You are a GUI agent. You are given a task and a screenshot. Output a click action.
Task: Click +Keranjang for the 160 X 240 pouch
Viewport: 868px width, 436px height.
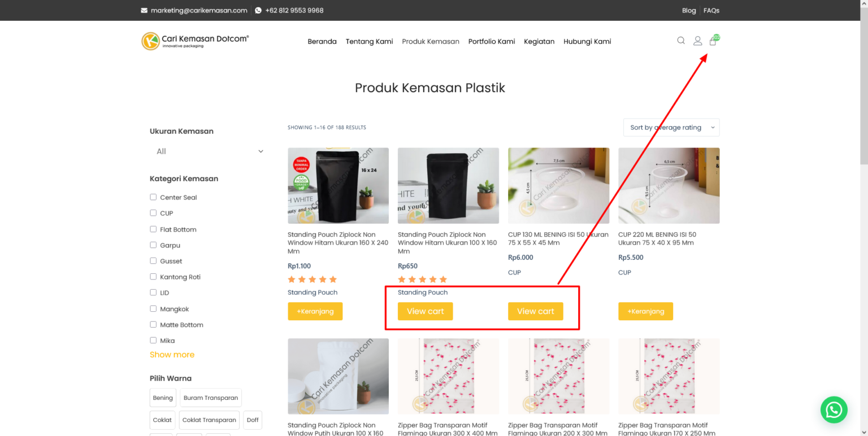(315, 311)
